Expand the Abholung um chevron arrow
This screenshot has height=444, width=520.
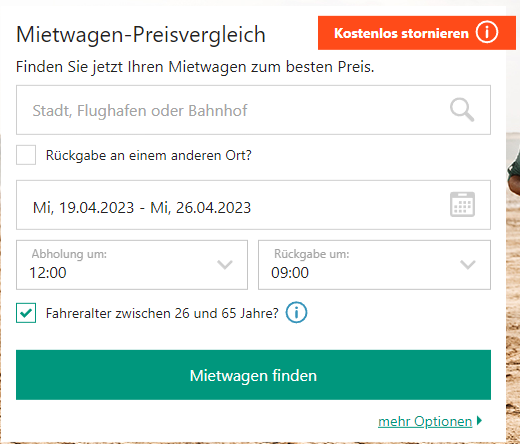click(x=225, y=265)
